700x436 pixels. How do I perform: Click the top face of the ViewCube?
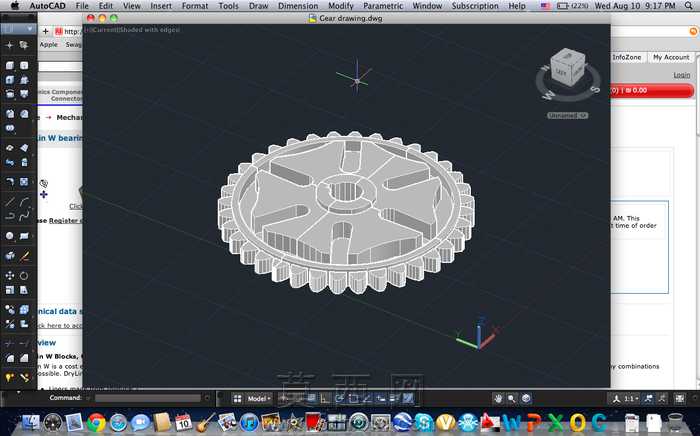click(x=566, y=57)
